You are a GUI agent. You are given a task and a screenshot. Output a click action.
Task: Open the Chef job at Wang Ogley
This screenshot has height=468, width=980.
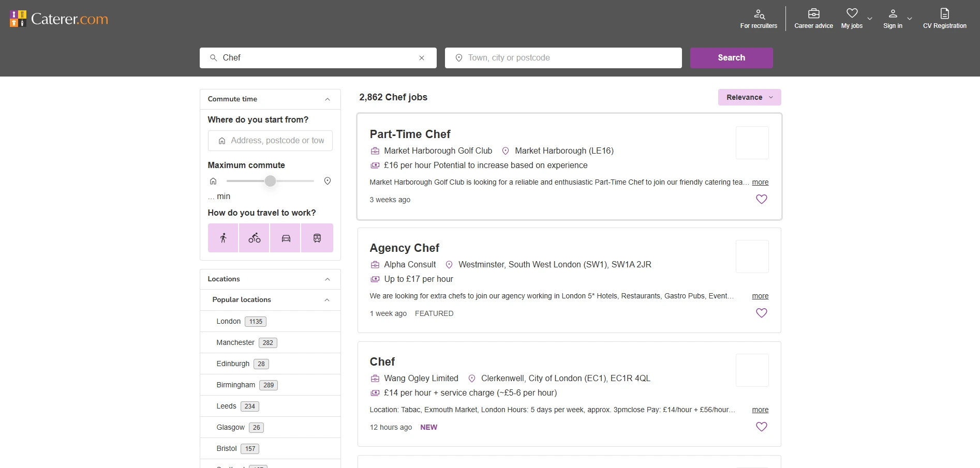coord(382,361)
